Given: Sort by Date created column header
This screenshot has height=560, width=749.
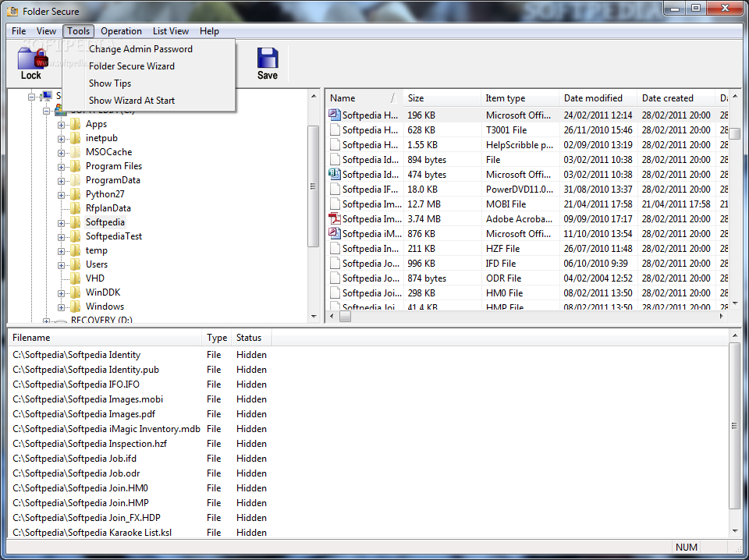Looking at the screenshot, I should click(676, 97).
